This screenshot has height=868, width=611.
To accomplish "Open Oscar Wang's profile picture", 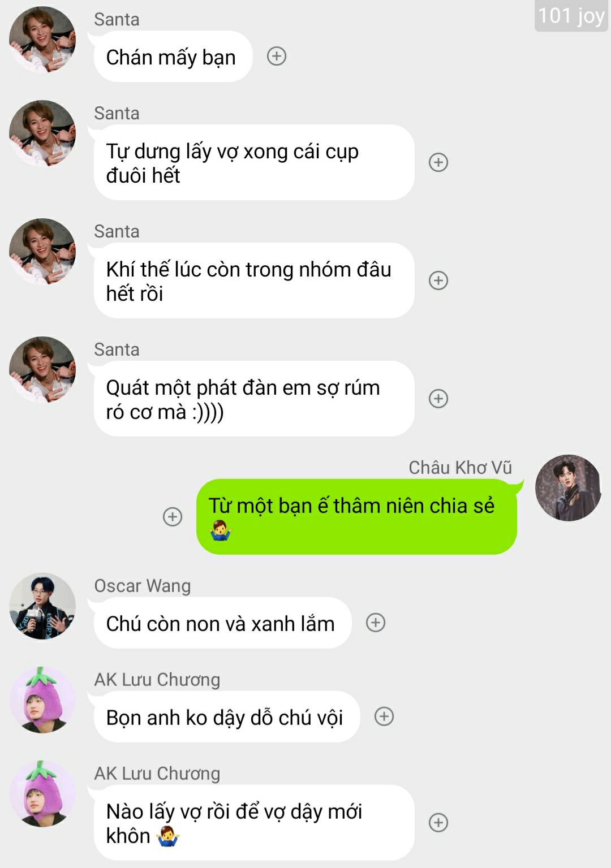I will [42, 606].
